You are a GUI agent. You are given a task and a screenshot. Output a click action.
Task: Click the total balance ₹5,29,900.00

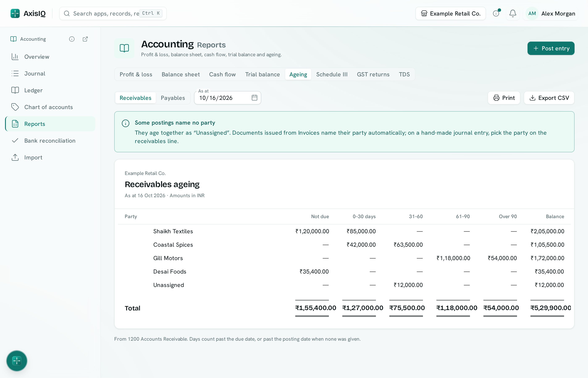pyautogui.click(x=550, y=308)
